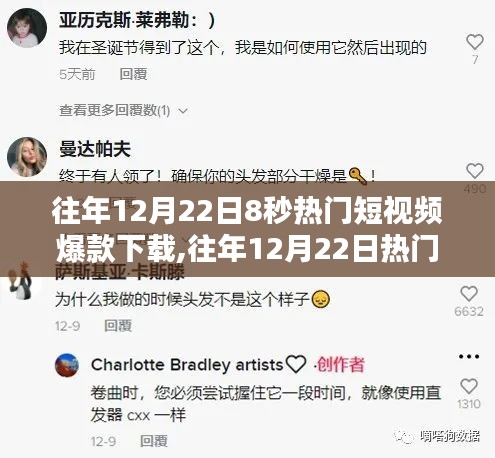Tap the heart on the 6632-like comment
The image size is (495, 458).
469,294
